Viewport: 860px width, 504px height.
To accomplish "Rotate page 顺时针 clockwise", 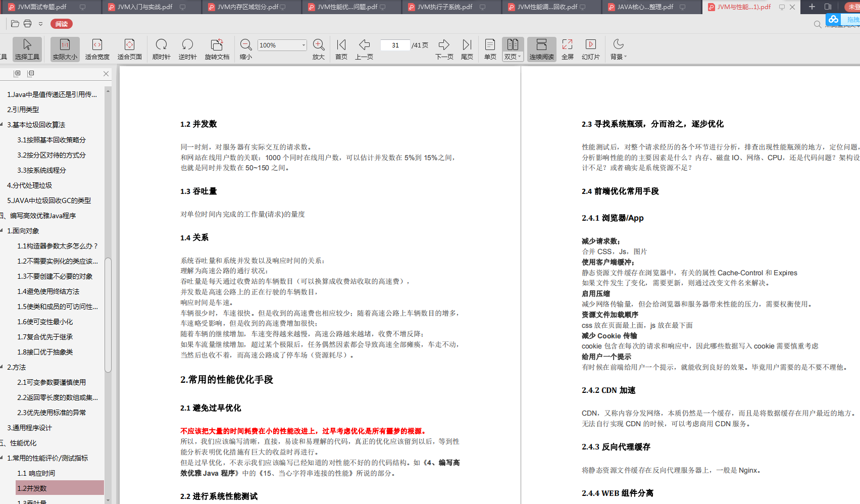I will 162,49.
